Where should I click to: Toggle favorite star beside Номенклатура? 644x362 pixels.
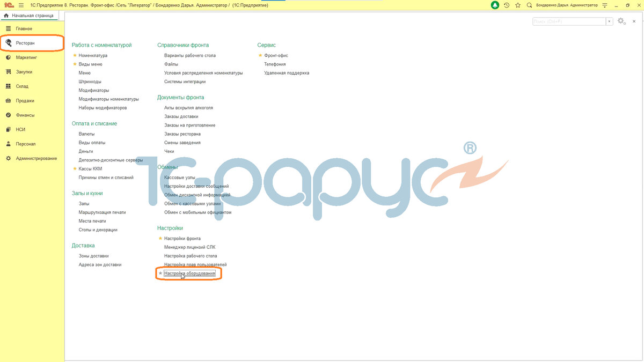coord(75,55)
